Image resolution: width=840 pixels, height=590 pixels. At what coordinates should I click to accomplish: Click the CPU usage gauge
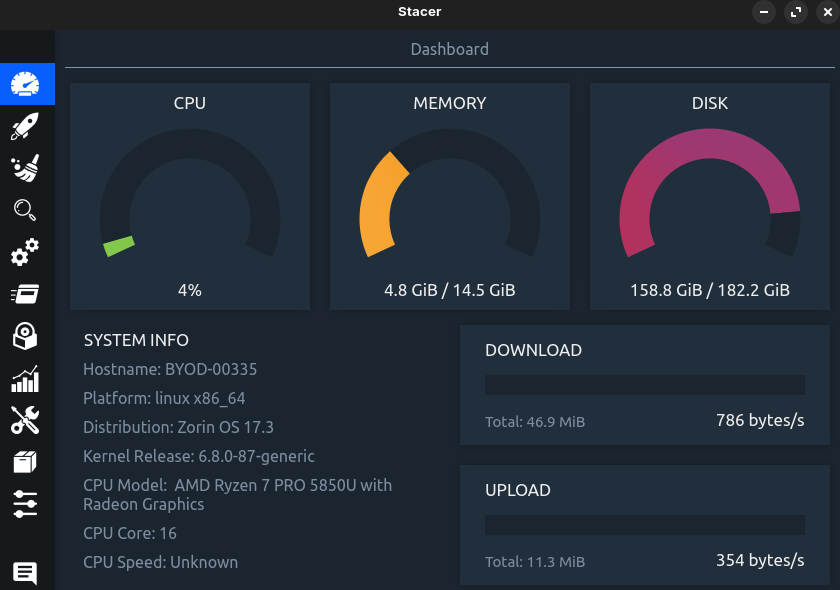click(x=190, y=200)
